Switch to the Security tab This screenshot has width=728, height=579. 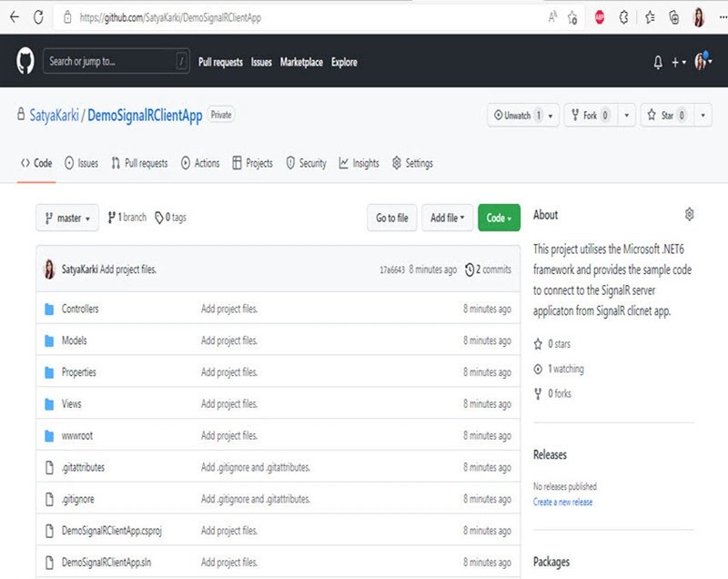pos(306,163)
